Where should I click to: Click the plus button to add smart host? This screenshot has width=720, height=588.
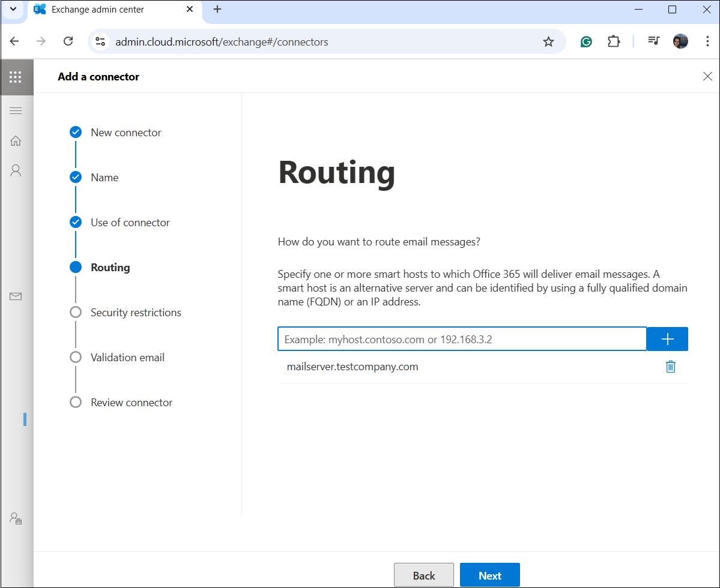point(667,339)
